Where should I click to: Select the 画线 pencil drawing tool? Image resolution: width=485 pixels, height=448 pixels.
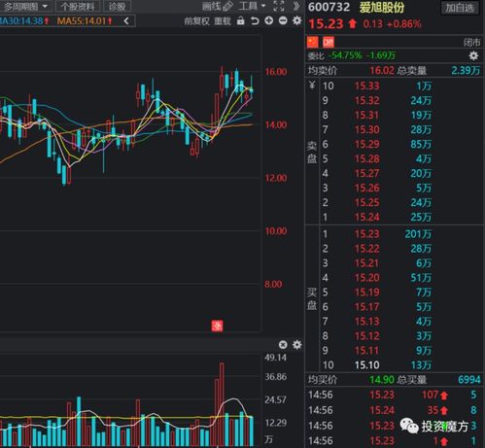coord(217,6)
